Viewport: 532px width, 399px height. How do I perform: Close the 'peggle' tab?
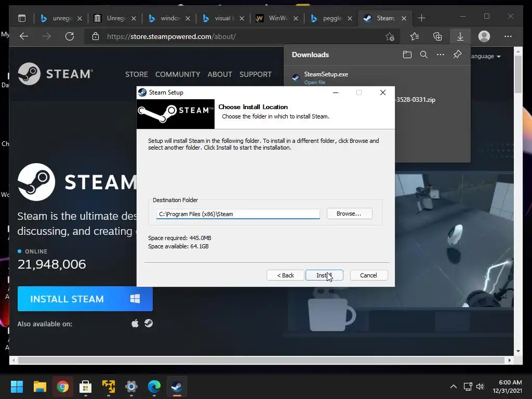[350, 18]
